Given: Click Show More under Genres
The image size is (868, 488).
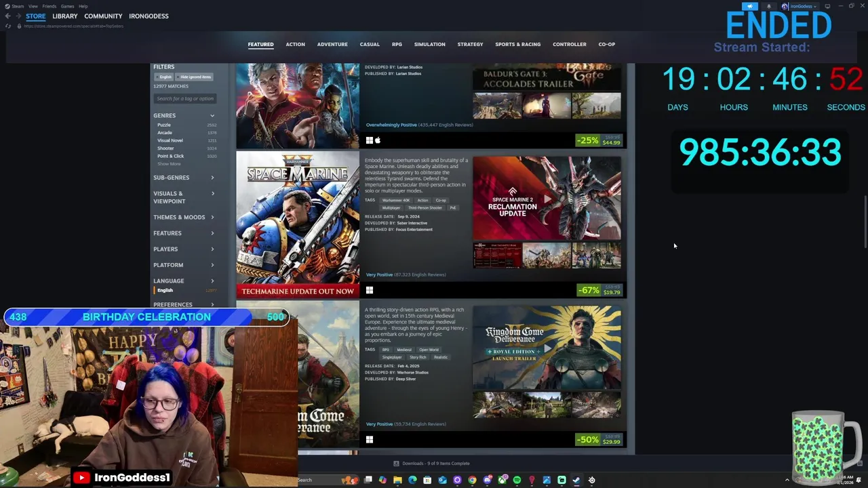Looking at the screenshot, I should click(170, 164).
